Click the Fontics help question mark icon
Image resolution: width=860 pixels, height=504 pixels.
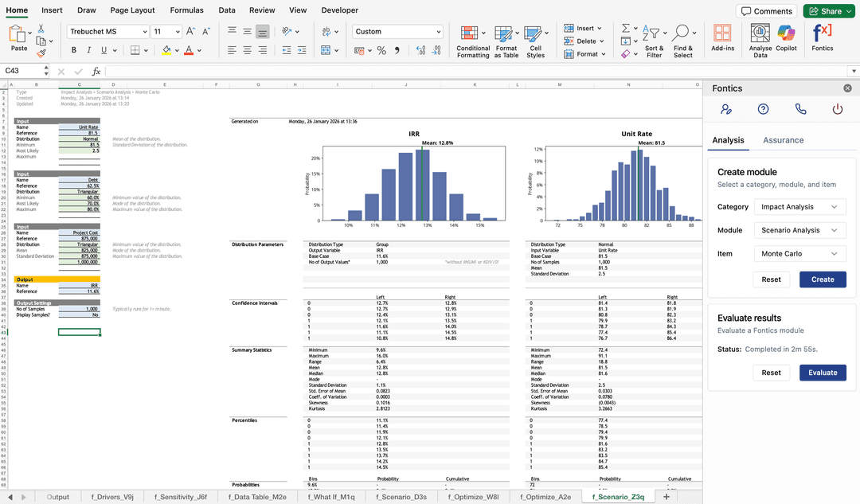coord(763,109)
